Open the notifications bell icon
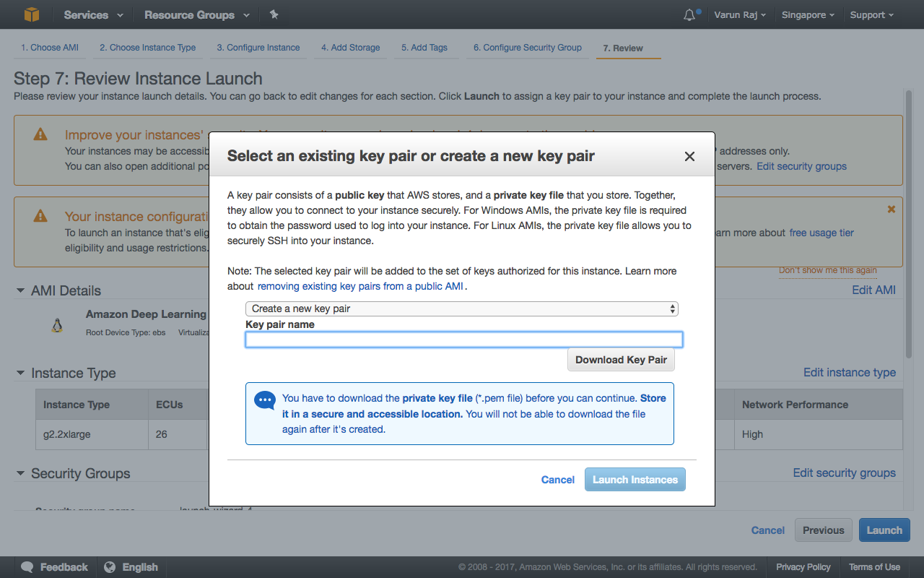This screenshot has height=578, width=924. [689, 15]
